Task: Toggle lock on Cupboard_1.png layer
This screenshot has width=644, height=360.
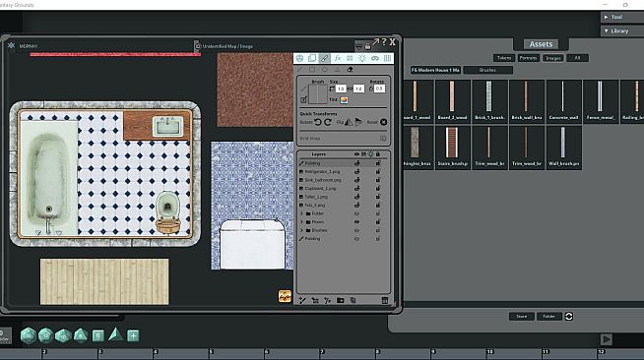Action: click(x=378, y=188)
